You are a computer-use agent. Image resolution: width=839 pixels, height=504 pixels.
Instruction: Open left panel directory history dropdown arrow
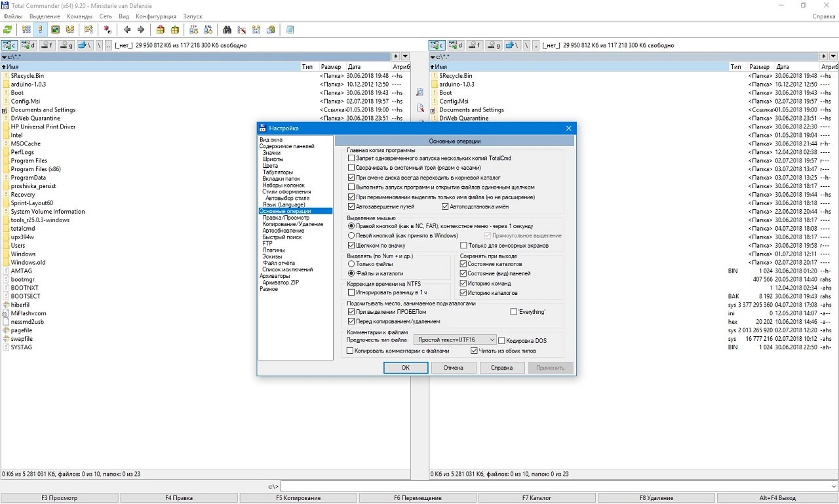pyautogui.click(x=405, y=57)
